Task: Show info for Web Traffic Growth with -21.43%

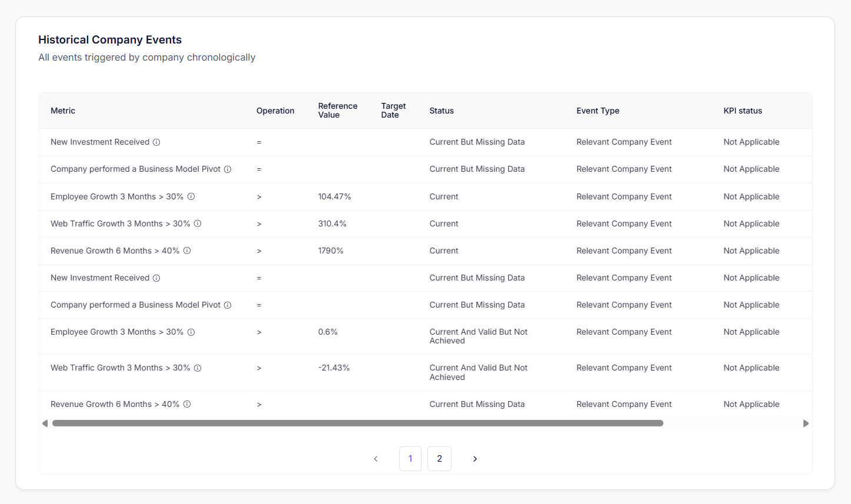Action: click(x=198, y=368)
